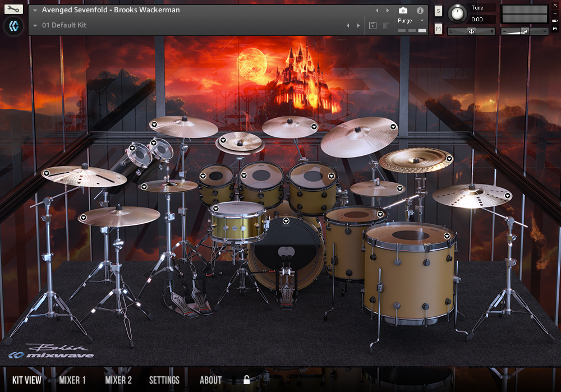Click the padlock icon in the bottom bar
Viewport: 561px width, 392px height.
(247, 380)
